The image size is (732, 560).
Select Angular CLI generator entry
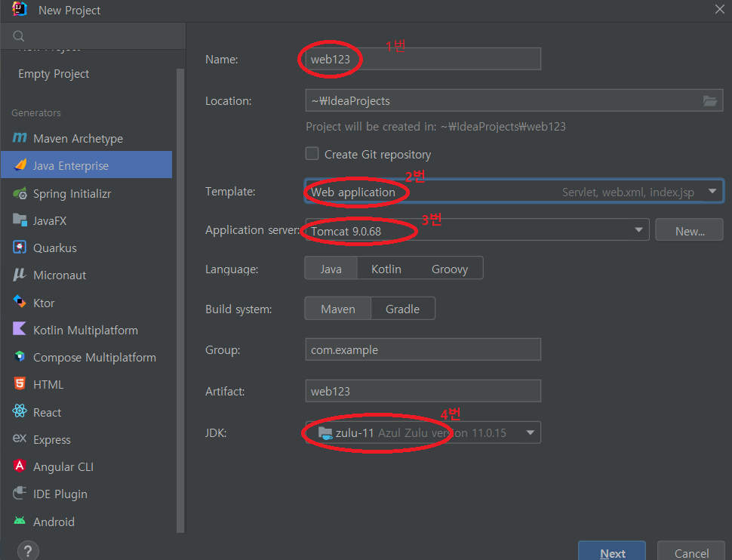(86, 466)
